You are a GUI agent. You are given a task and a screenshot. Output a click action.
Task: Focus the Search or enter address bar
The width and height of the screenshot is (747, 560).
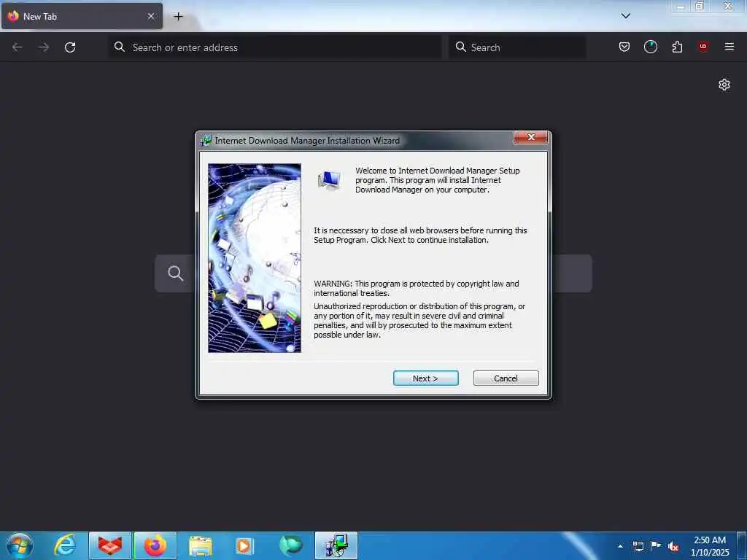tap(275, 47)
